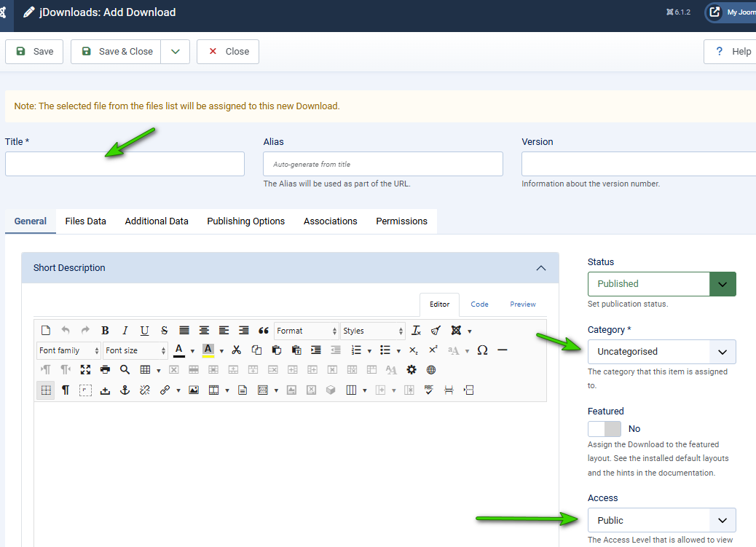756x547 pixels.
Task: Switch to the Files Data tab
Action: coord(85,221)
